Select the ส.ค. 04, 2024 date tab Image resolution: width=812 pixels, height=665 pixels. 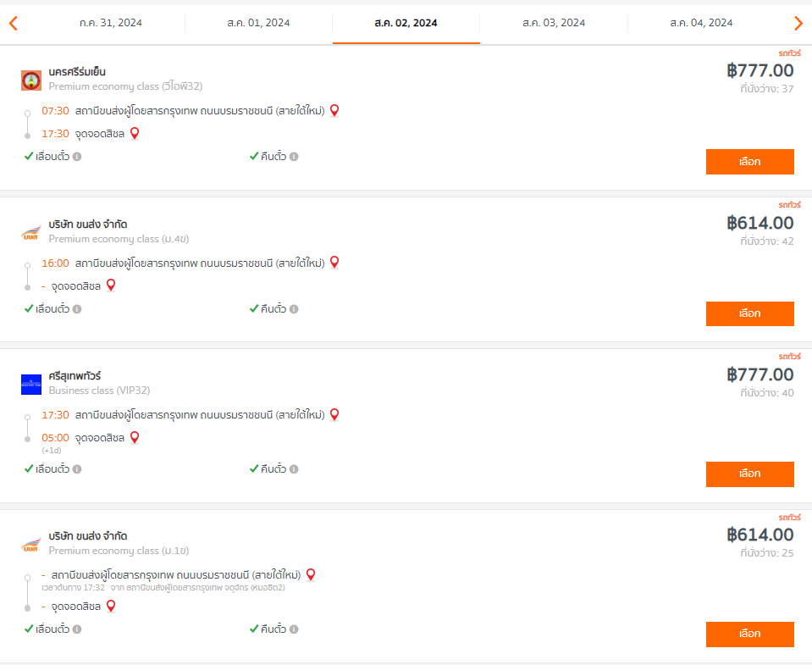click(x=701, y=23)
